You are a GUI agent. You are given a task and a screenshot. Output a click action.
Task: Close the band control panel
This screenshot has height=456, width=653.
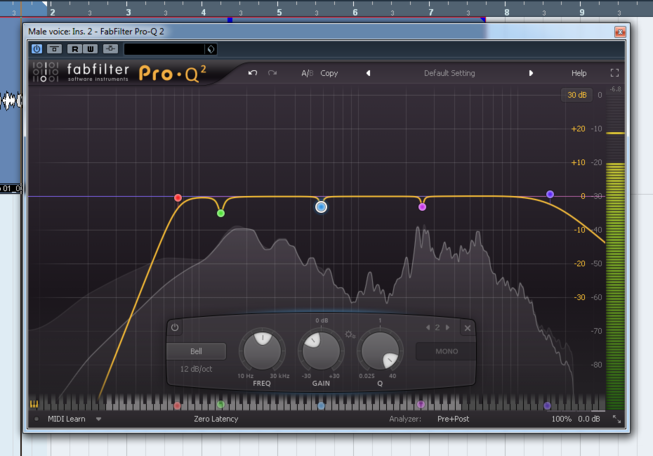click(467, 327)
